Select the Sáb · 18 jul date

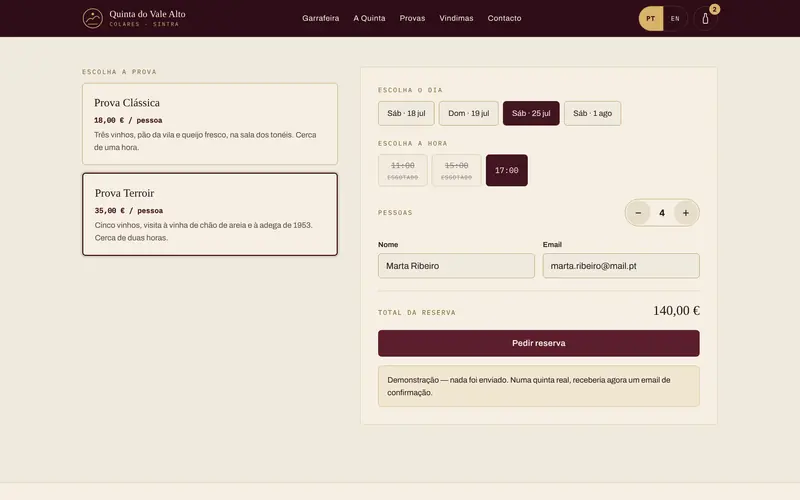click(x=406, y=113)
